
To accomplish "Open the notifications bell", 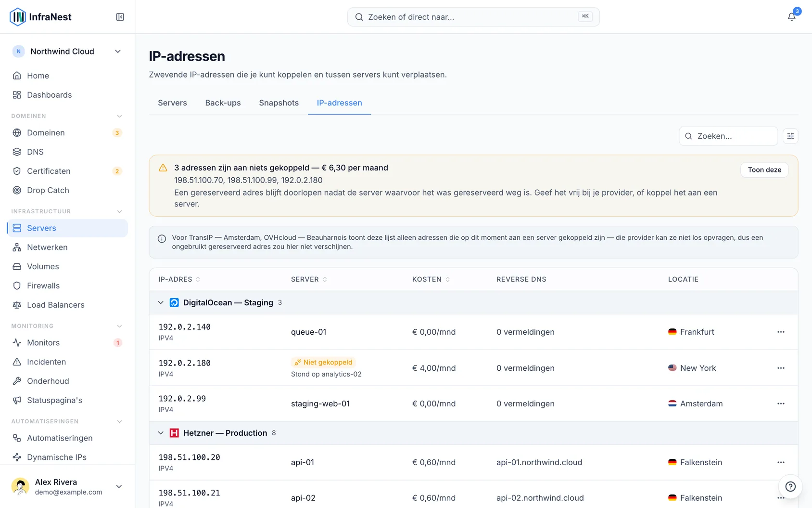I will [x=791, y=17].
